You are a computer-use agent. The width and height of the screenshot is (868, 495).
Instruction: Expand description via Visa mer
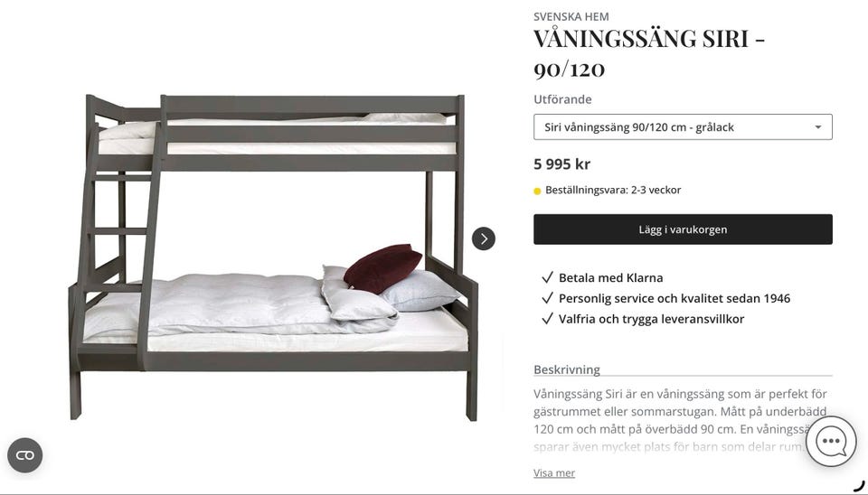(x=554, y=473)
